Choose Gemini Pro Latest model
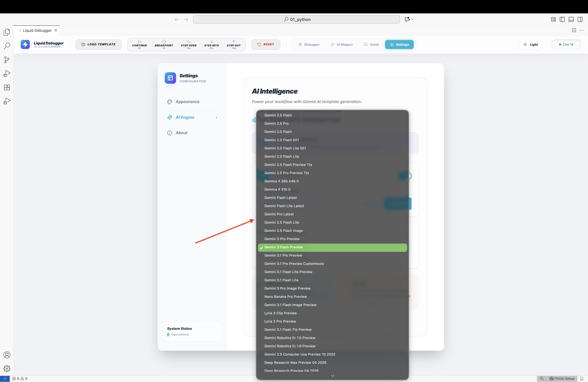 tap(332, 214)
